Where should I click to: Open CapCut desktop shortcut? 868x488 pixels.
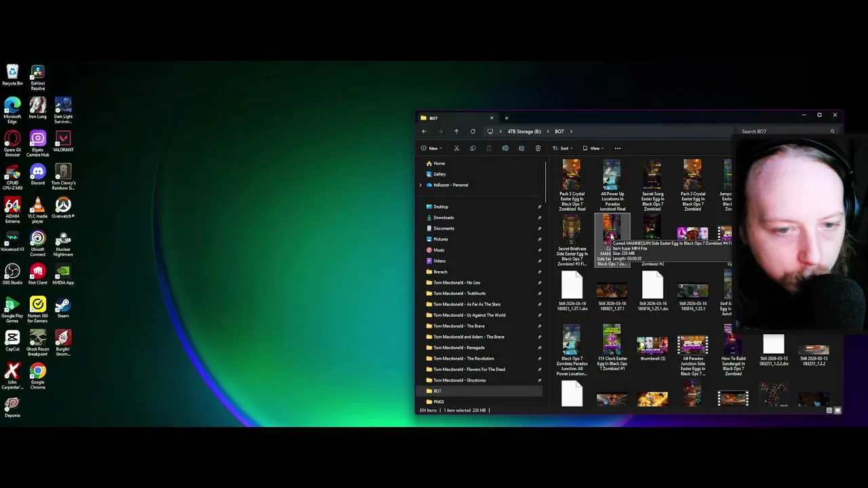click(12, 341)
